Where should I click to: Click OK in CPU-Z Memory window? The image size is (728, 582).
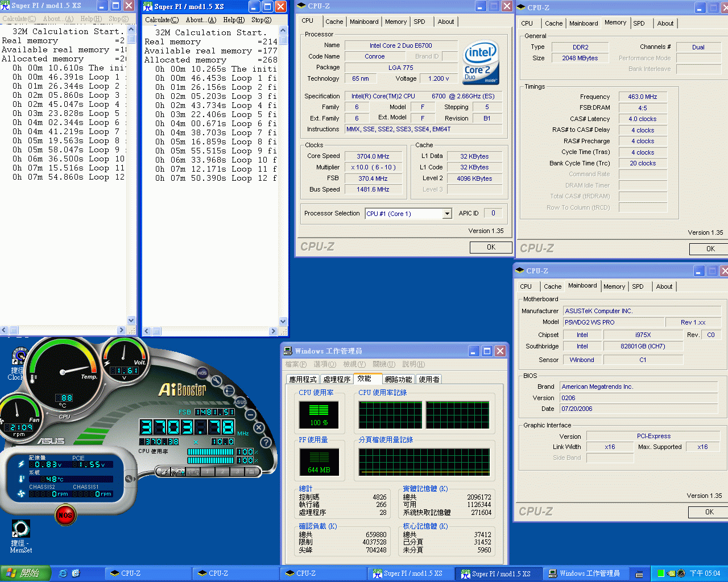tap(710, 249)
